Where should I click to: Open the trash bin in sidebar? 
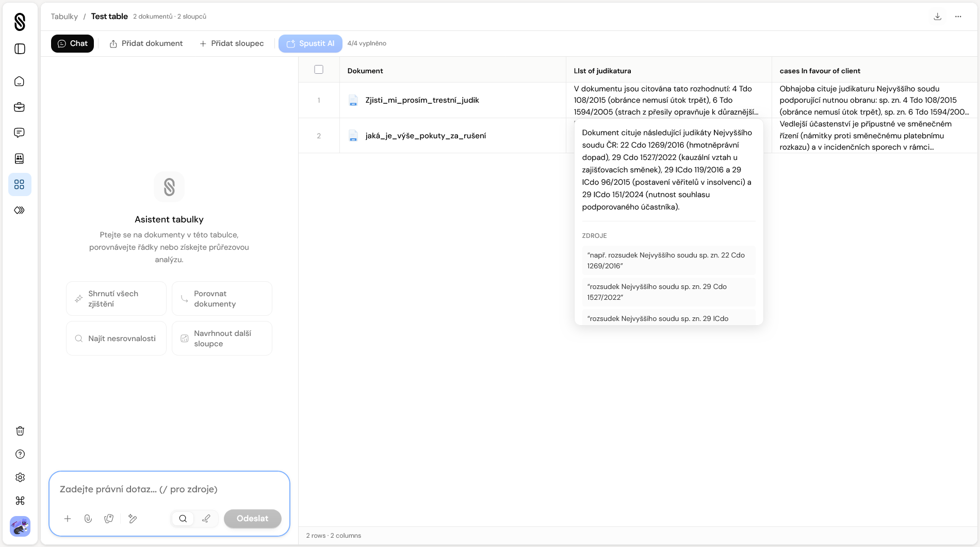click(x=20, y=431)
